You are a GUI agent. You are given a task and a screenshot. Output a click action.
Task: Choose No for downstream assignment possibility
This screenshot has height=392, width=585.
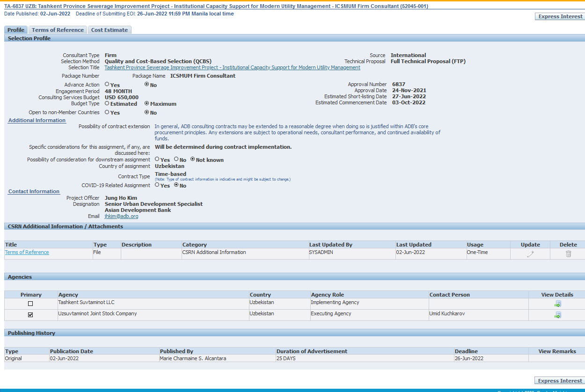176,160
